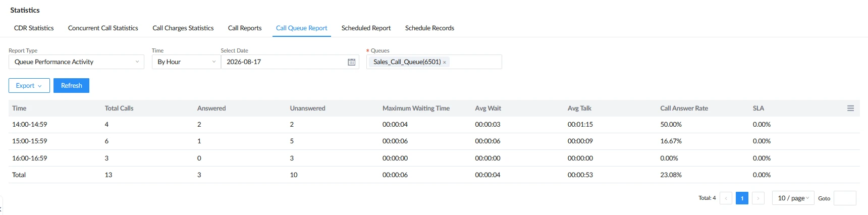Open the calendar date picker icon
This screenshot has width=868, height=215.
(352, 62)
